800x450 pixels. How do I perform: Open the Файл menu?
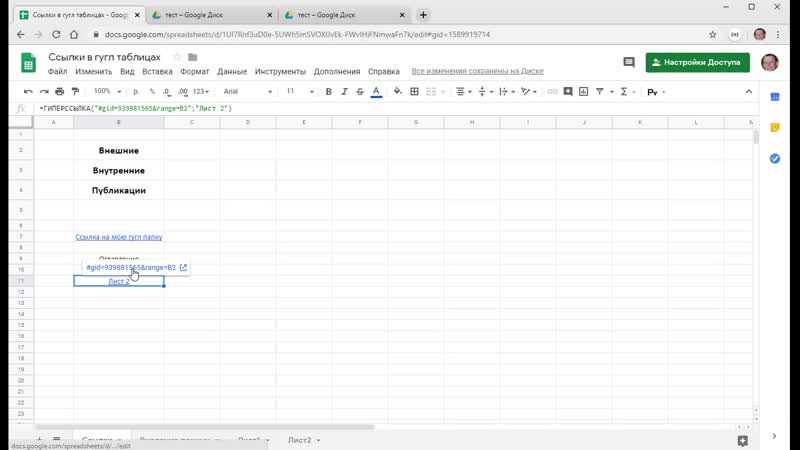tap(58, 71)
